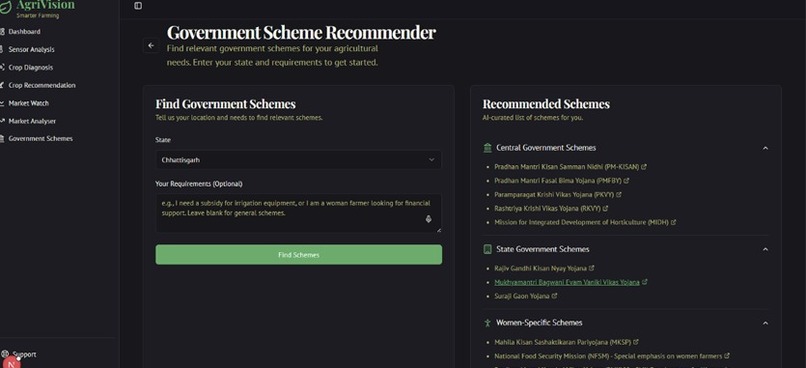This screenshot has width=806, height=368.
Task: Click the AgriVision leaf logo
Action: (x=5, y=7)
